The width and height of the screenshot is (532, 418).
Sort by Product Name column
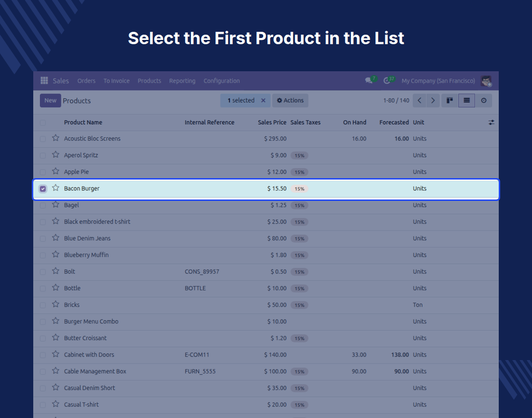[83, 123]
